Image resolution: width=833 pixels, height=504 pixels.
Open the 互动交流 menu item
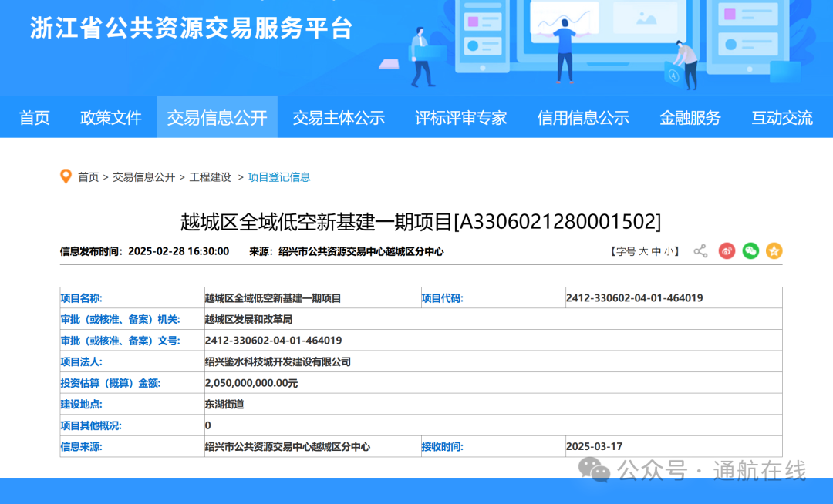[782, 117]
